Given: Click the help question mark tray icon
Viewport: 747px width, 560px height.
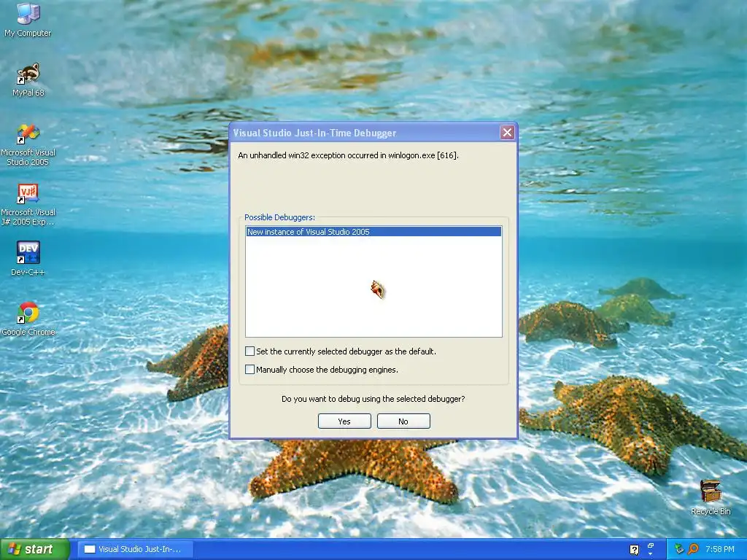Looking at the screenshot, I should pyautogui.click(x=634, y=550).
